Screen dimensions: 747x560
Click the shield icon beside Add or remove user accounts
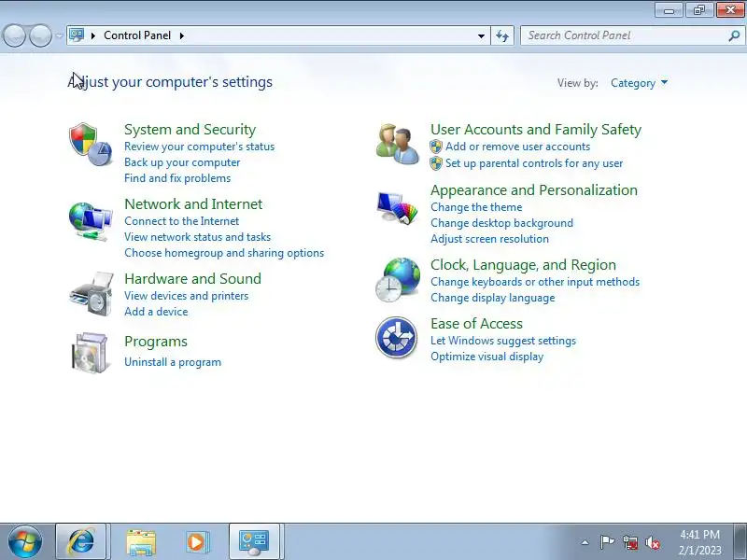tap(436, 147)
